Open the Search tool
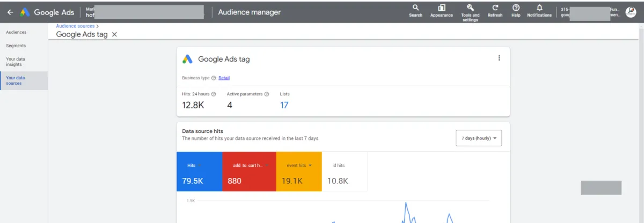 (x=415, y=11)
